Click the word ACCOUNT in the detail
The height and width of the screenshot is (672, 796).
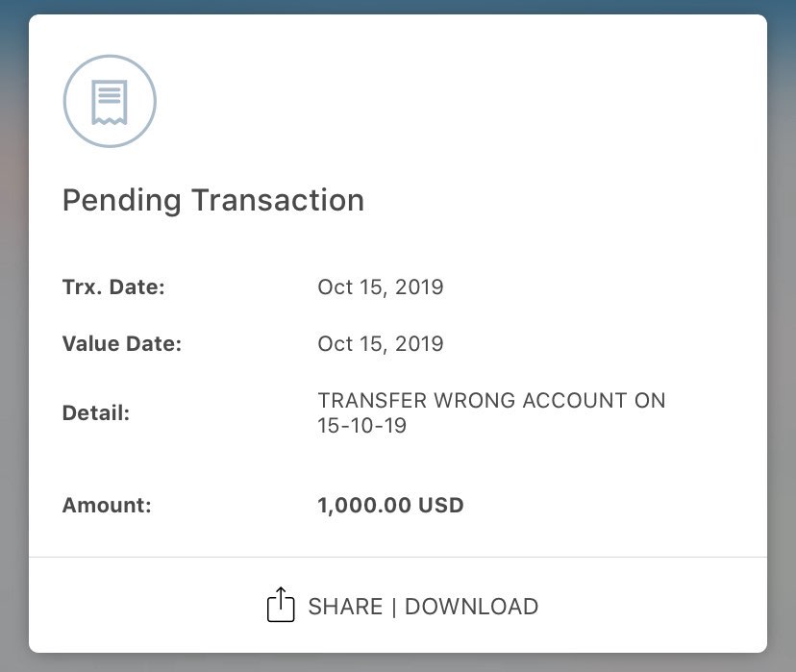pyautogui.click(x=575, y=401)
